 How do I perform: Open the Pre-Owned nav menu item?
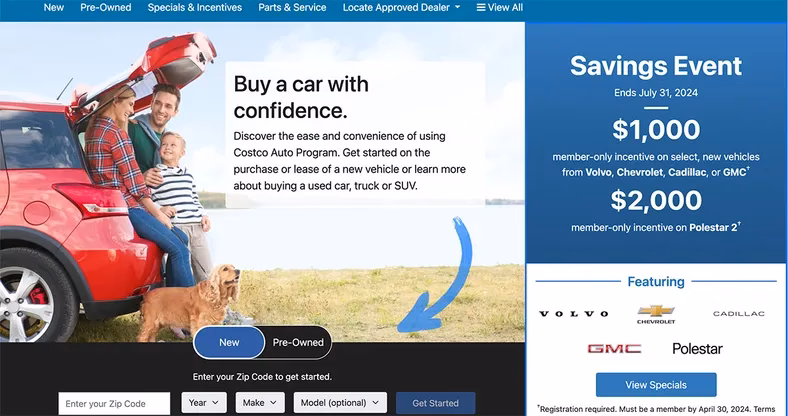point(106,8)
